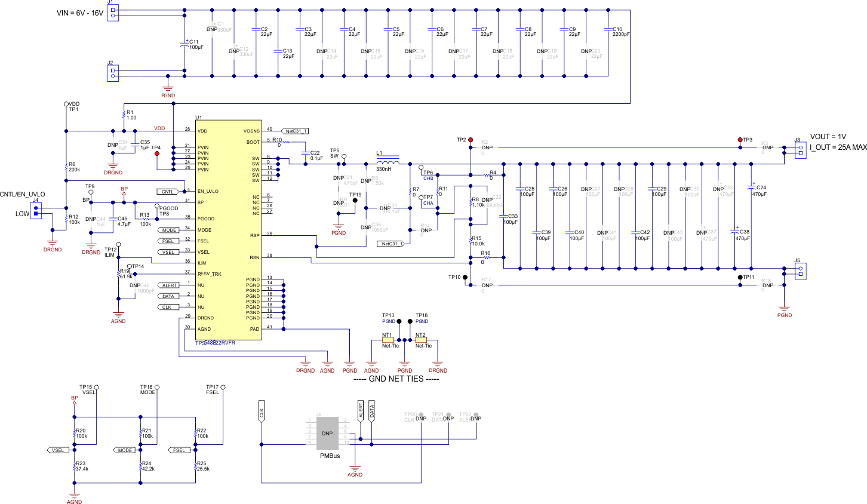The height and width of the screenshot is (504, 867).
Task: Click the TP17 FSEL test point
Action: 222,387
